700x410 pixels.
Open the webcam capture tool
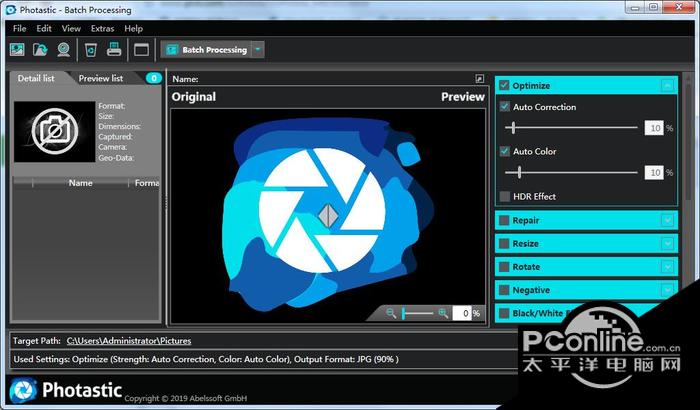pos(64,49)
